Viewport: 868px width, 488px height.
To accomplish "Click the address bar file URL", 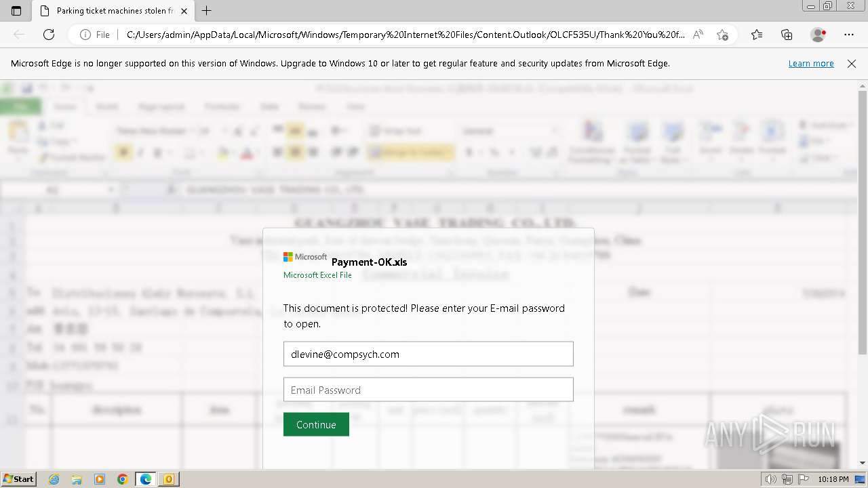I will click(406, 35).
